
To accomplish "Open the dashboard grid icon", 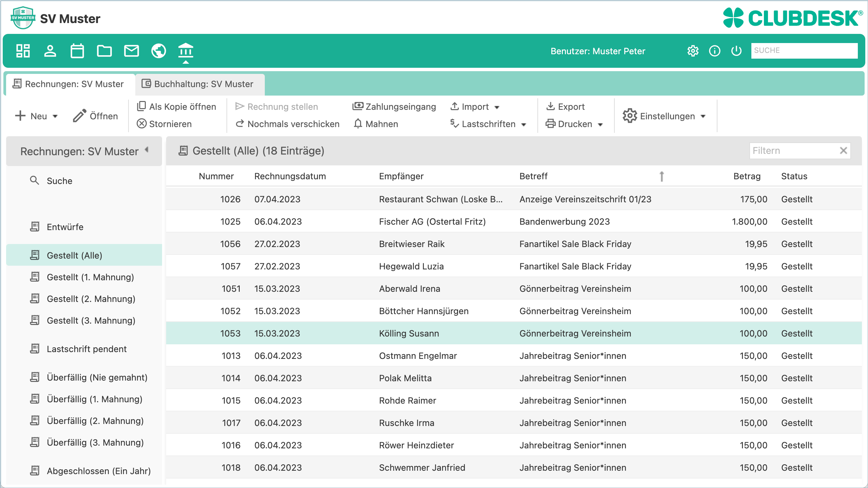I will coord(22,51).
